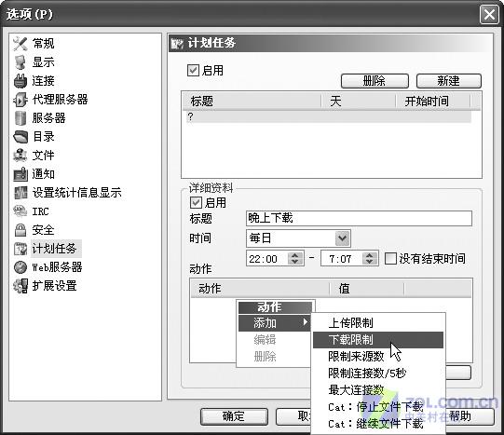The width and height of the screenshot is (504, 435).
Task: Choose 最大连接数 from the submenu
Action: coord(378,390)
